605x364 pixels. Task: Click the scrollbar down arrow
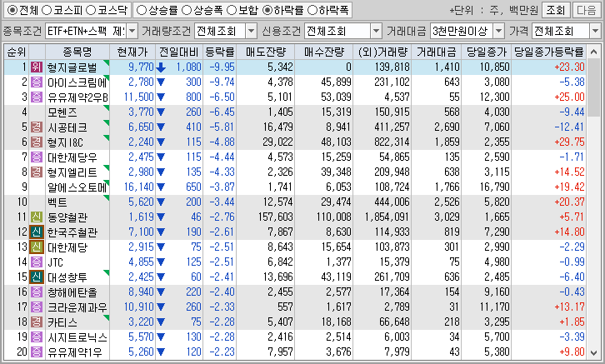click(594, 352)
